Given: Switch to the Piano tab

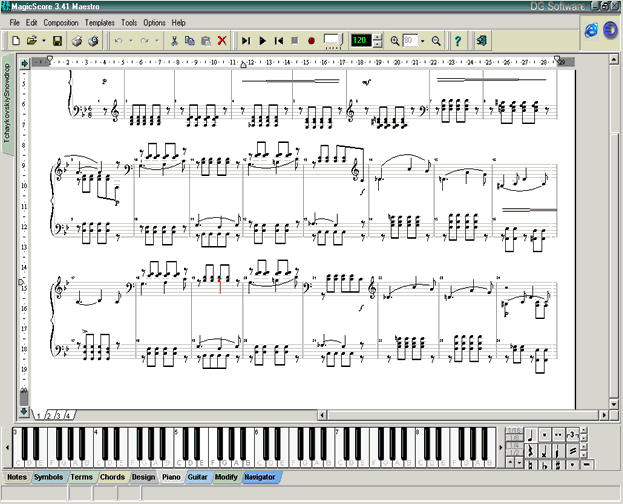Looking at the screenshot, I should pos(171,477).
